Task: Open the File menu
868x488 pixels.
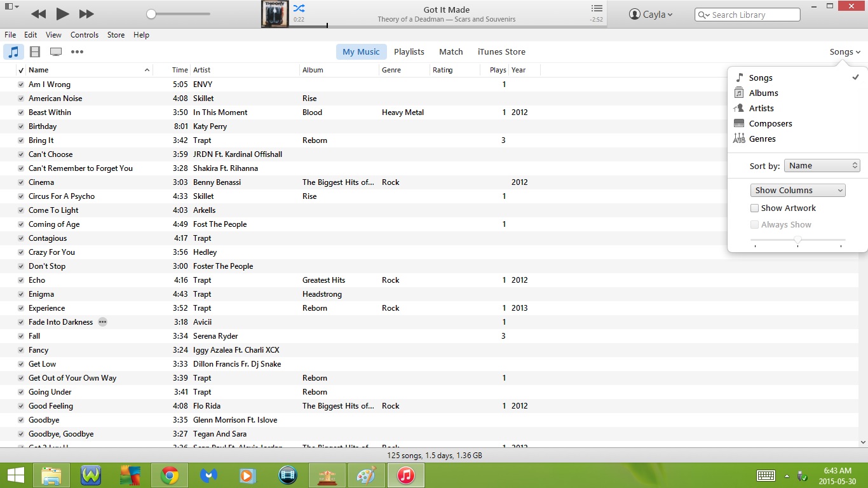Action: 10,35
